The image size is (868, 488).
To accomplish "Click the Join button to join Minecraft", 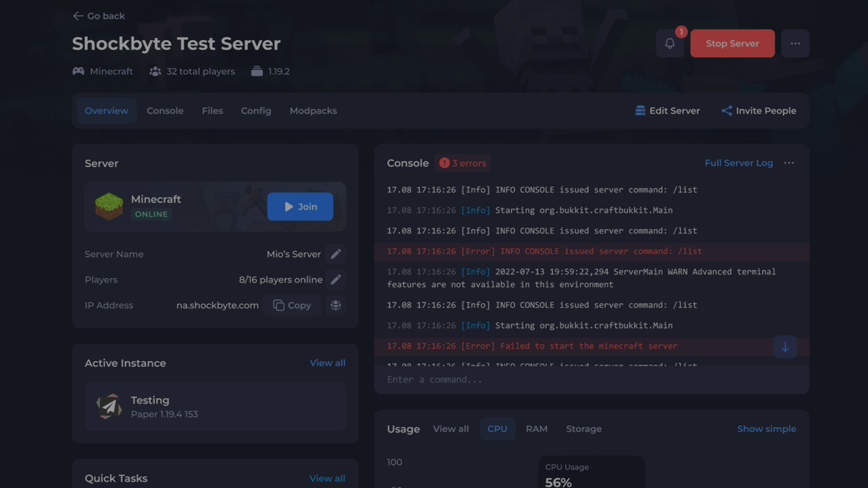I will 300,207.
